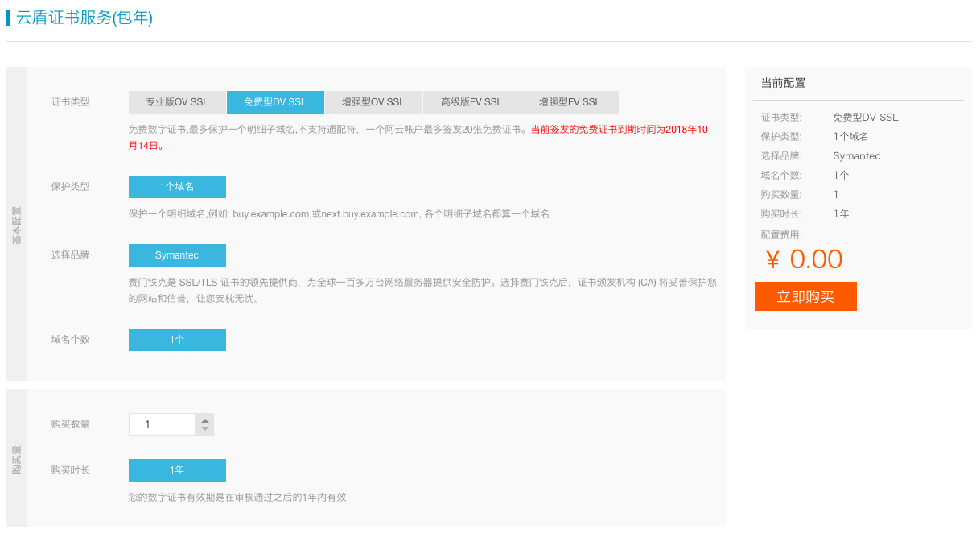980x546 pixels.
Task: Switch to 高级版EV SSL certificate type
Action: (471, 102)
